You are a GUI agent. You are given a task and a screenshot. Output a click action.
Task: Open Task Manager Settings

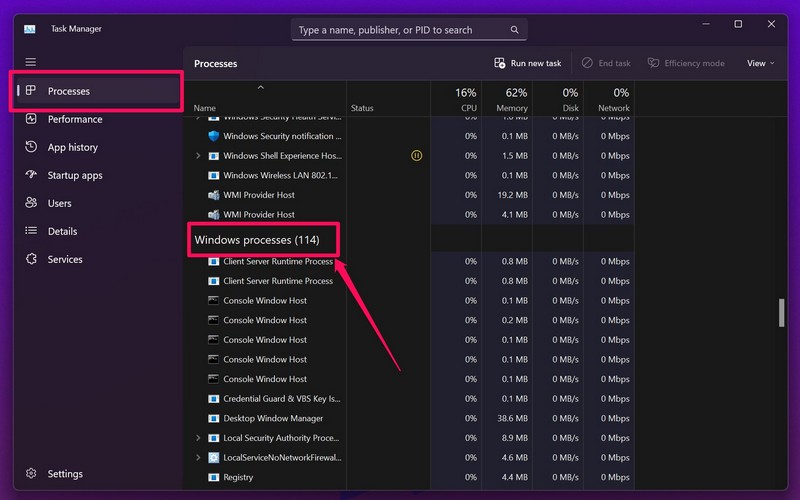pyautogui.click(x=65, y=474)
